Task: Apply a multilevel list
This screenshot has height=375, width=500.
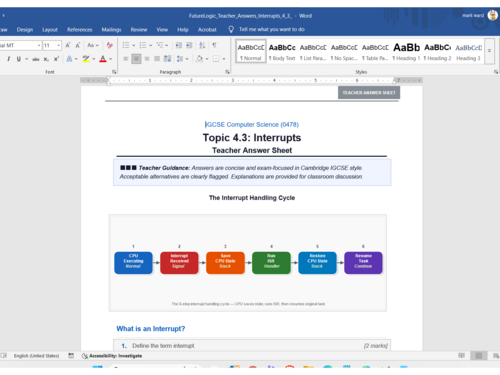Action: click(x=160, y=45)
